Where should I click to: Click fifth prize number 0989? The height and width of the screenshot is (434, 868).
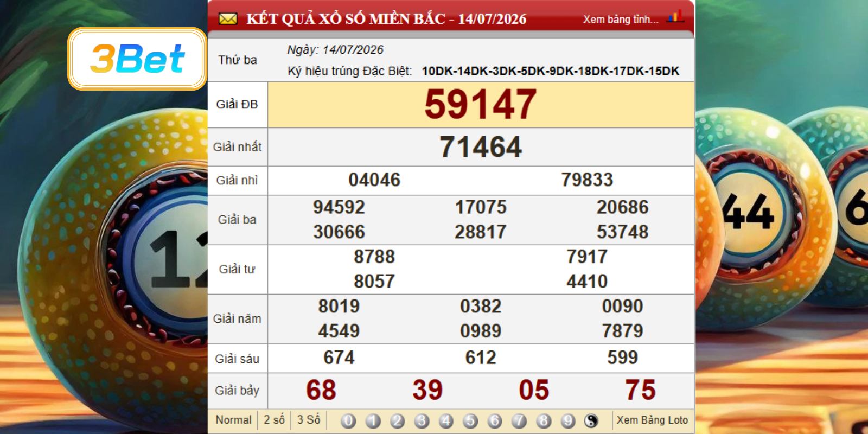[x=481, y=331]
